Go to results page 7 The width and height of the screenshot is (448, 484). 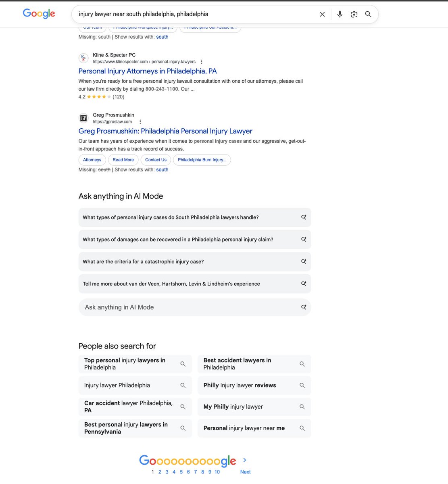pos(196,472)
